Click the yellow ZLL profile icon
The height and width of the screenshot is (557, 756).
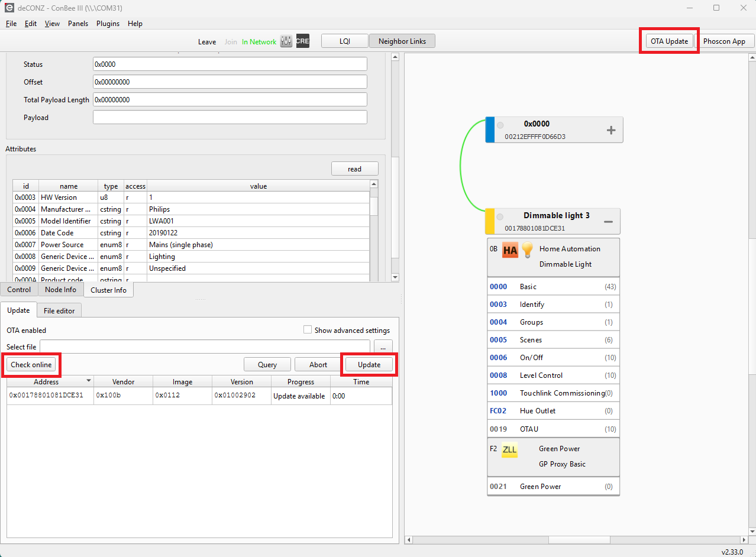pos(509,450)
